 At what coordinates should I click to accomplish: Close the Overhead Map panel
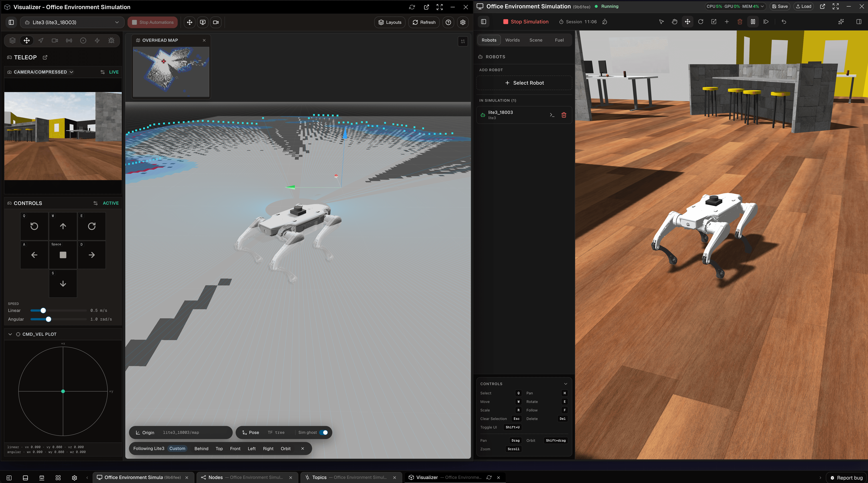point(204,40)
